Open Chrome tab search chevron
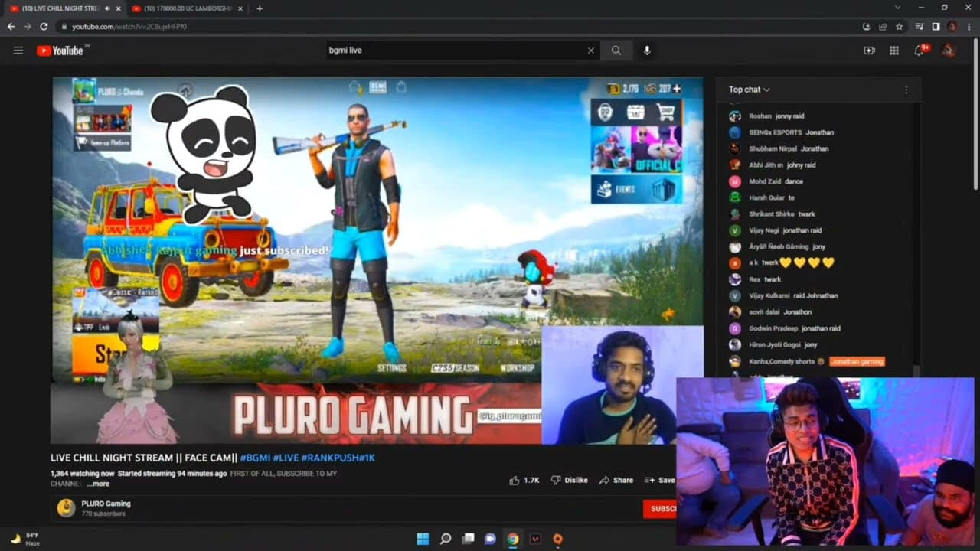Viewport: 980px width, 551px height. (898, 8)
